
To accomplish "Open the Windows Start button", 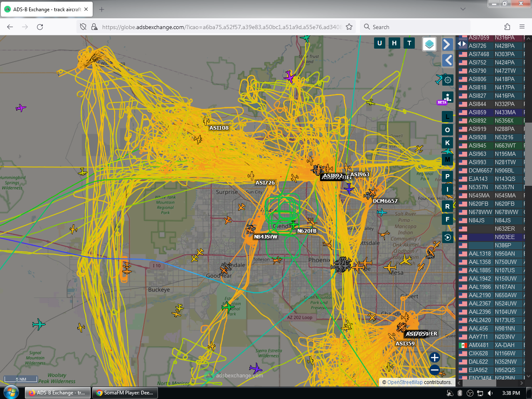I will pyautogui.click(x=11, y=392).
